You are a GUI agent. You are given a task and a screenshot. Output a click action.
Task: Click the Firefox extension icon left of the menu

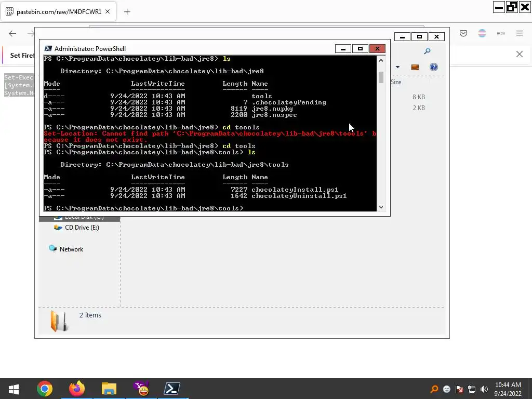(x=501, y=33)
